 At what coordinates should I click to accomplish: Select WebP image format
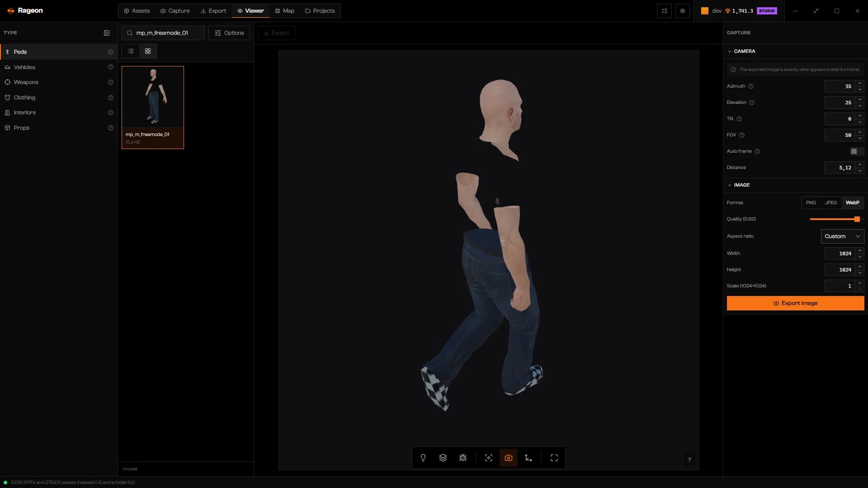[x=853, y=202]
